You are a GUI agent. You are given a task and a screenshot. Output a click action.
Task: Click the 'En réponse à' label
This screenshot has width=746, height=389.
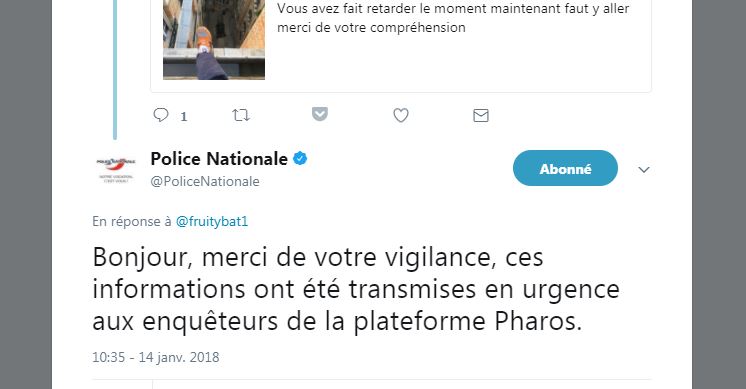click(x=132, y=222)
